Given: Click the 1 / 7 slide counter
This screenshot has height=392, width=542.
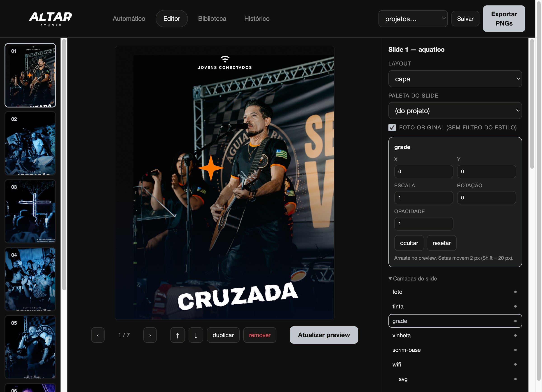Looking at the screenshot, I should [x=124, y=335].
